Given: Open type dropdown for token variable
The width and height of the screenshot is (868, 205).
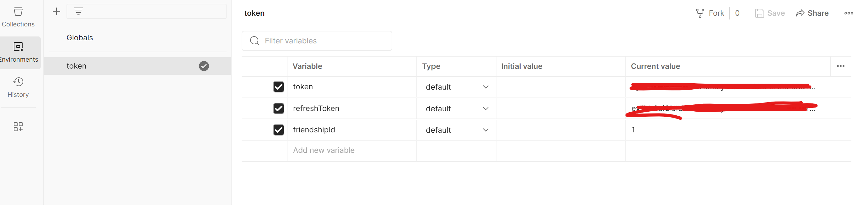Looking at the screenshot, I should (456, 87).
